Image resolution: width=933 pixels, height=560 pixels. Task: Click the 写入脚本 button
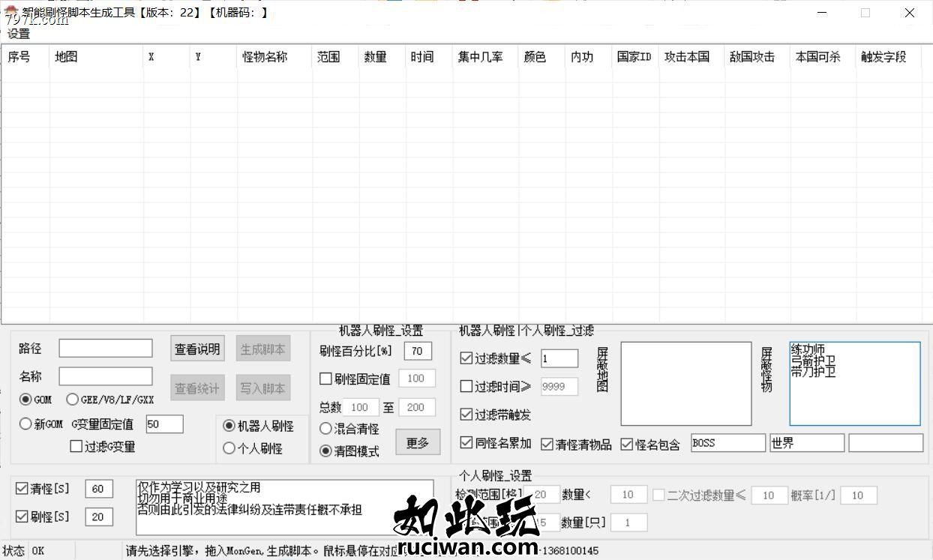point(262,388)
